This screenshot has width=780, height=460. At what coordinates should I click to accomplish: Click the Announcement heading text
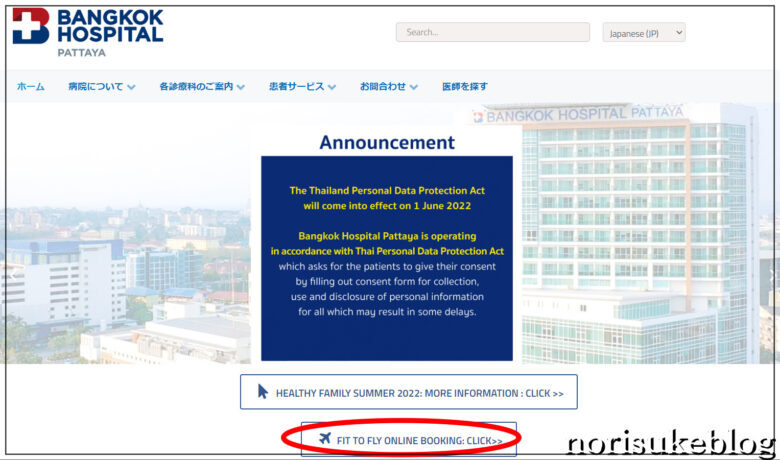(387, 142)
